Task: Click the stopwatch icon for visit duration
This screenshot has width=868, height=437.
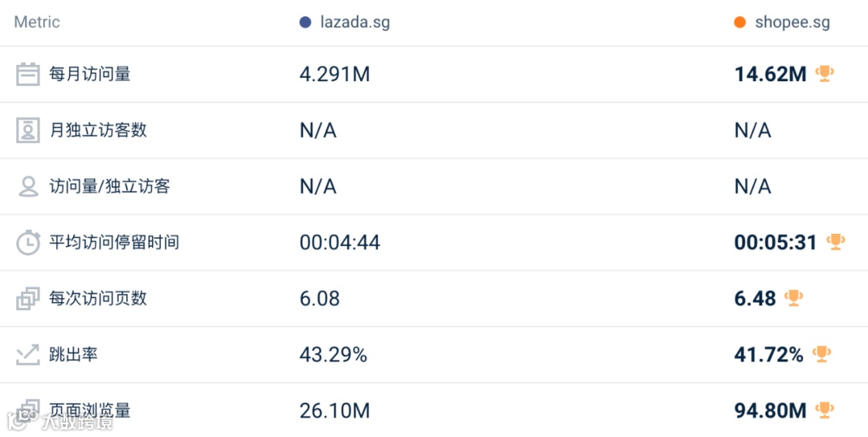Action: [x=28, y=242]
